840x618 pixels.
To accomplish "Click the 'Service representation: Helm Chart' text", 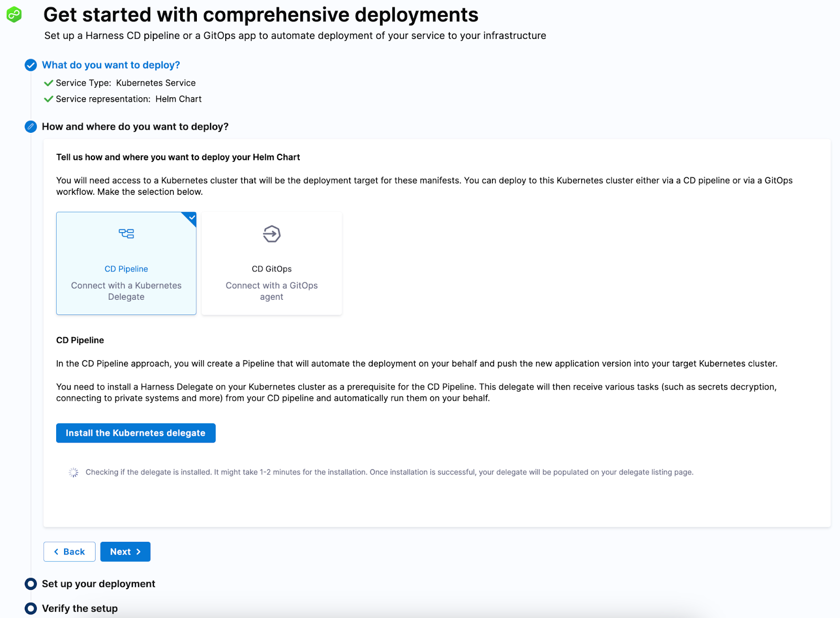I will click(x=129, y=99).
